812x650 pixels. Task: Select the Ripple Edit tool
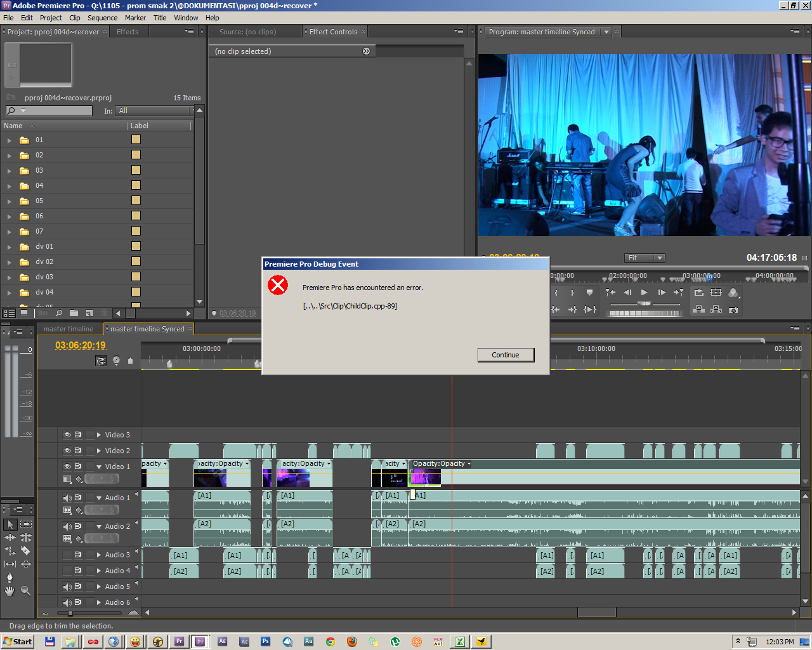point(10,538)
